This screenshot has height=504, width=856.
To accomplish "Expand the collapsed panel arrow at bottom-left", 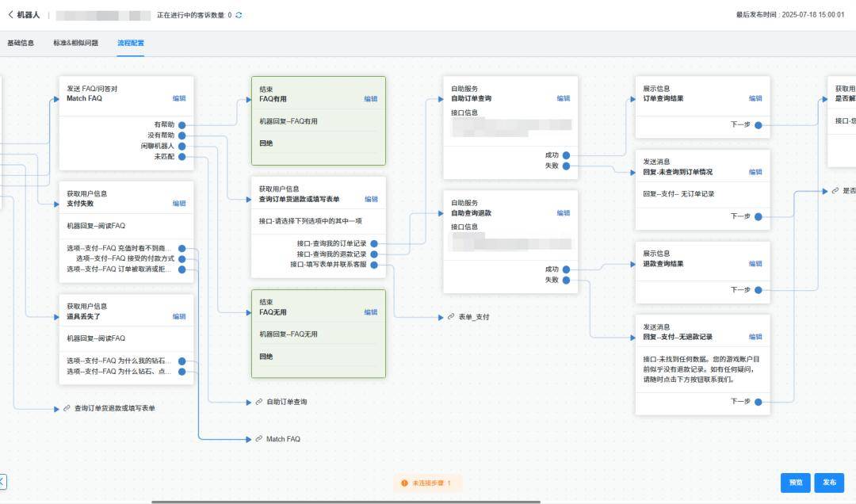I will (2, 482).
